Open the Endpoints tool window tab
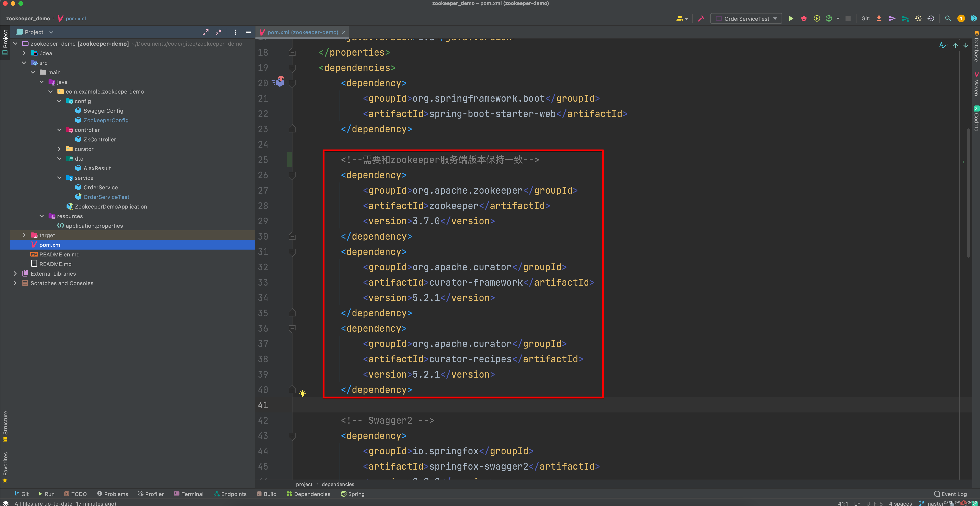980x506 pixels. tap(230, 494)
